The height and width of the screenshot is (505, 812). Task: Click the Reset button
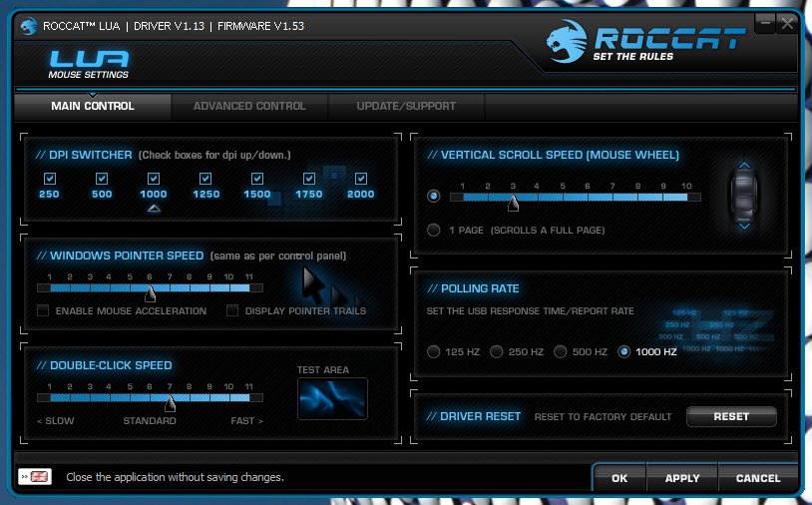coord(731,416)
